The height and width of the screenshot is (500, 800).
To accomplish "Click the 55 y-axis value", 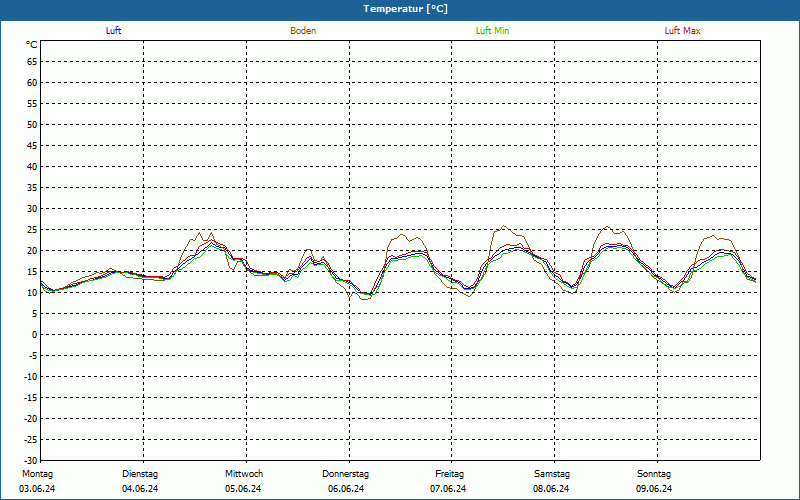I will pyautogui.click(x=32, y=104).
